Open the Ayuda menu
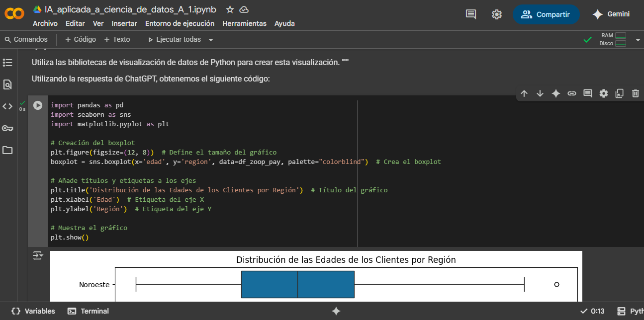The width and height of the screenshot is (644, 320). [x=284, y=23]
